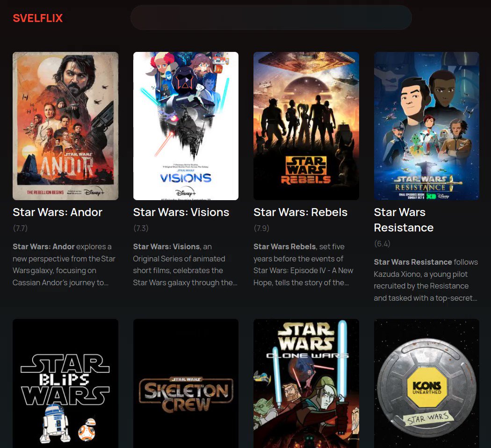Click the (7.9) rating text

tap(261, 228)
